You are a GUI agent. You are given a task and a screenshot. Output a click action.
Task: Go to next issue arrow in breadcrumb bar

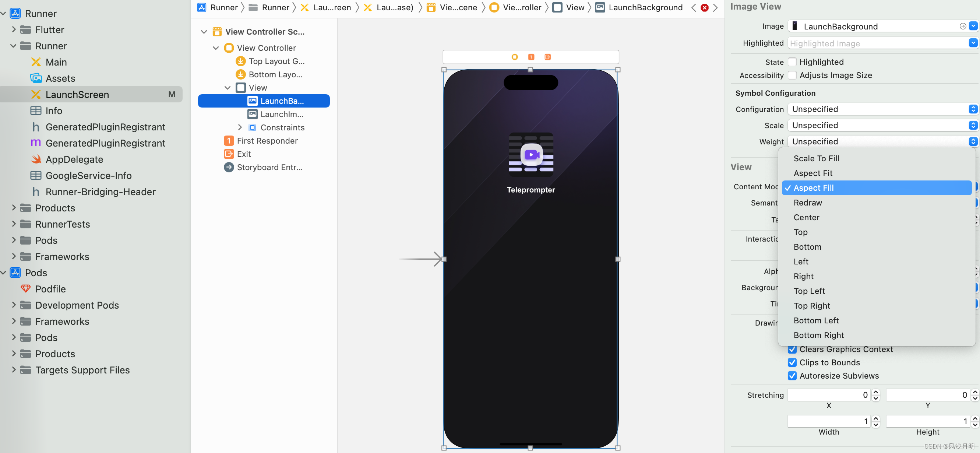[715, 8]
